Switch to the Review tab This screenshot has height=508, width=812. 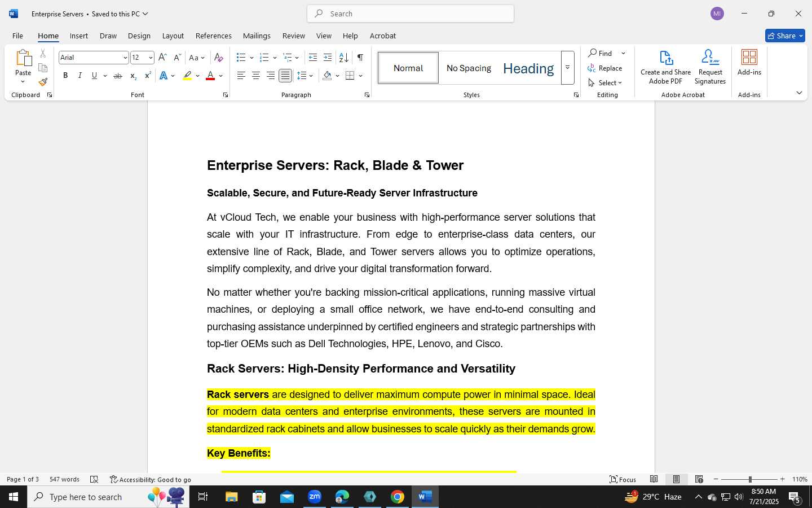point(293,36)
